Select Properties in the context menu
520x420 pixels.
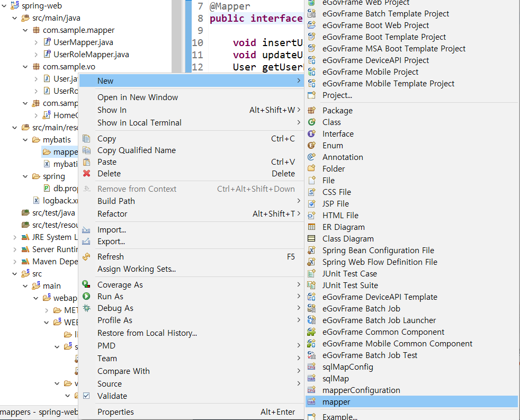(x=192, y=412)
